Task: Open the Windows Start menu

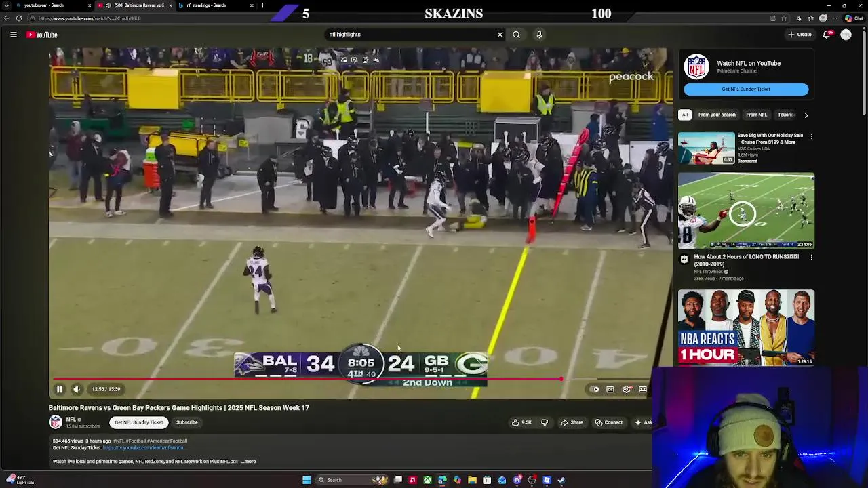Action: (307, 480)
